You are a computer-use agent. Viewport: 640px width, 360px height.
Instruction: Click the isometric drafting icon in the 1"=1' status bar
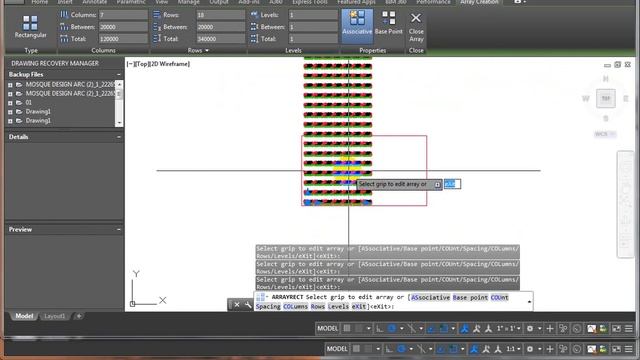pos(411,329)
